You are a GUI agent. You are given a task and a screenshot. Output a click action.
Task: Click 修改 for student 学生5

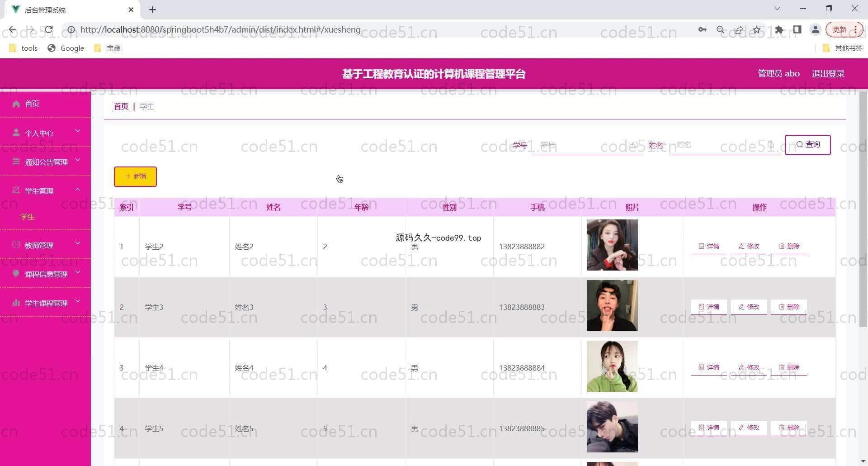click(749, 428)
